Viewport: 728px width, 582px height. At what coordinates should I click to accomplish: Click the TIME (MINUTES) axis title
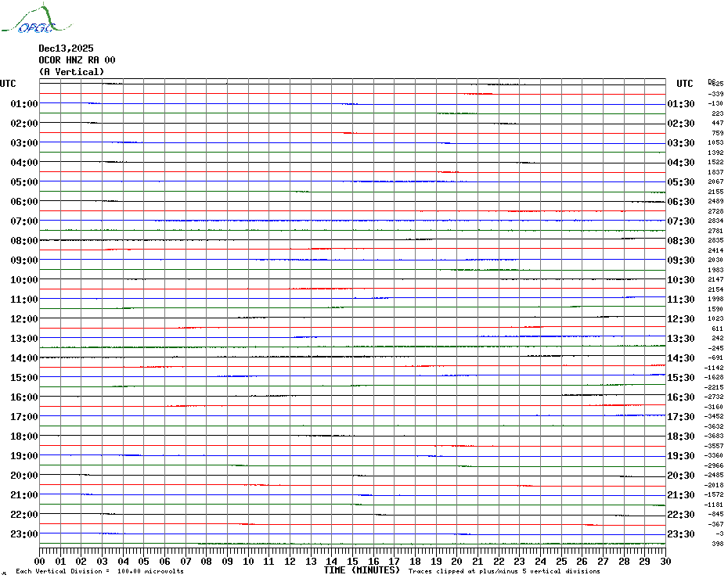(x=362, y=570)
